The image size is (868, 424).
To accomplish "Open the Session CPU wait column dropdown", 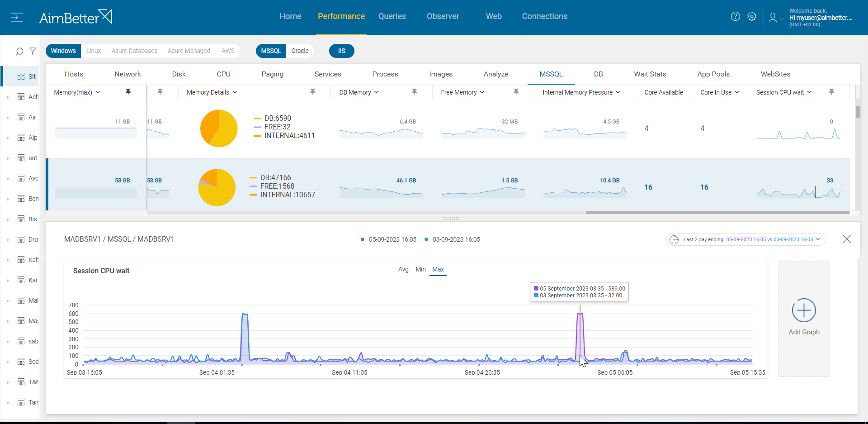I will click(x=809, y=92).
